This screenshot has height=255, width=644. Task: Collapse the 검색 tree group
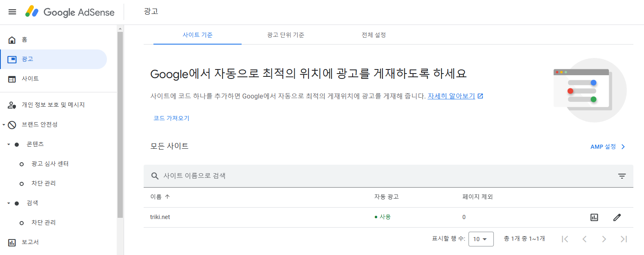pos(9,203)
